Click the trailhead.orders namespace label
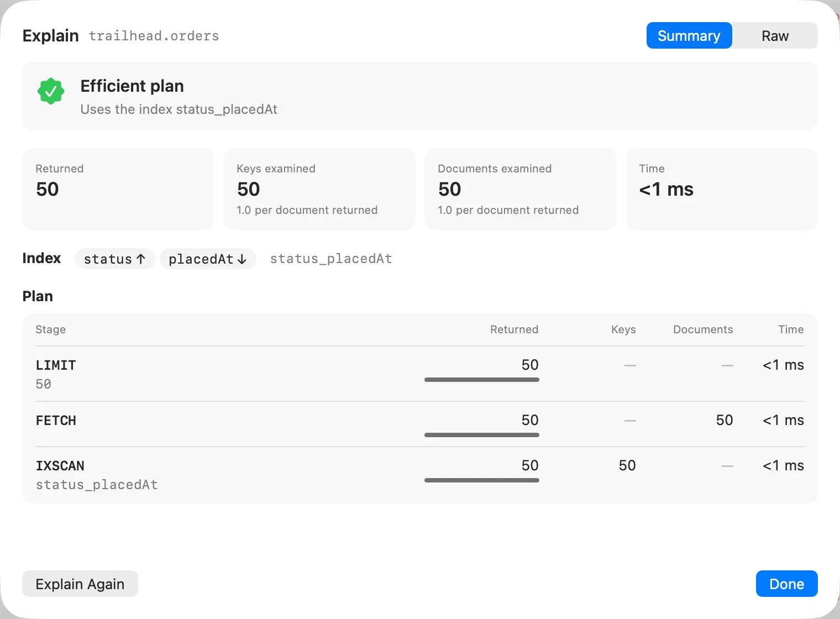This screenshot has height=619, width=840. point(154,36)
